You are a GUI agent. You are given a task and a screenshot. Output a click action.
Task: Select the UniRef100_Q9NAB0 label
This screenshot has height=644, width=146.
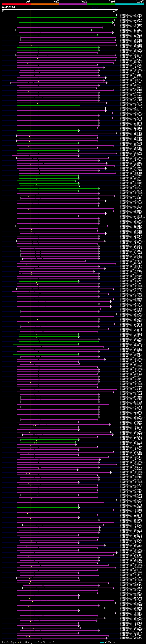131,90
